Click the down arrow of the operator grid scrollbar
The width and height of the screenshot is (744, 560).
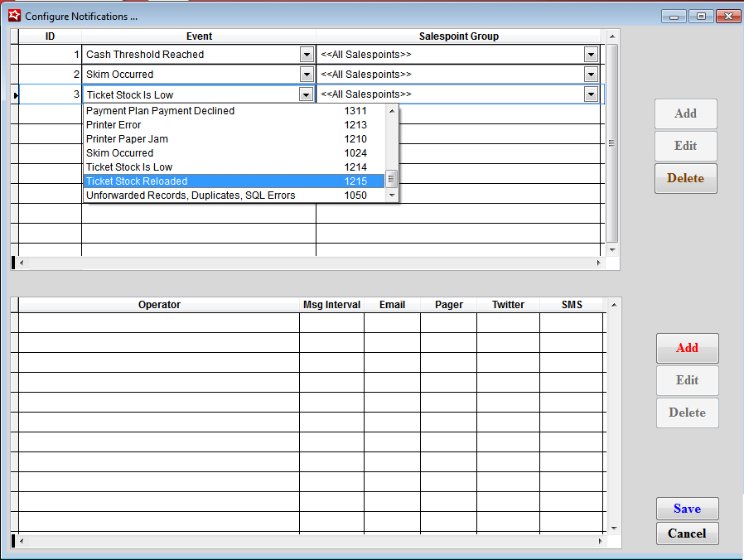(x=611, y=527)
